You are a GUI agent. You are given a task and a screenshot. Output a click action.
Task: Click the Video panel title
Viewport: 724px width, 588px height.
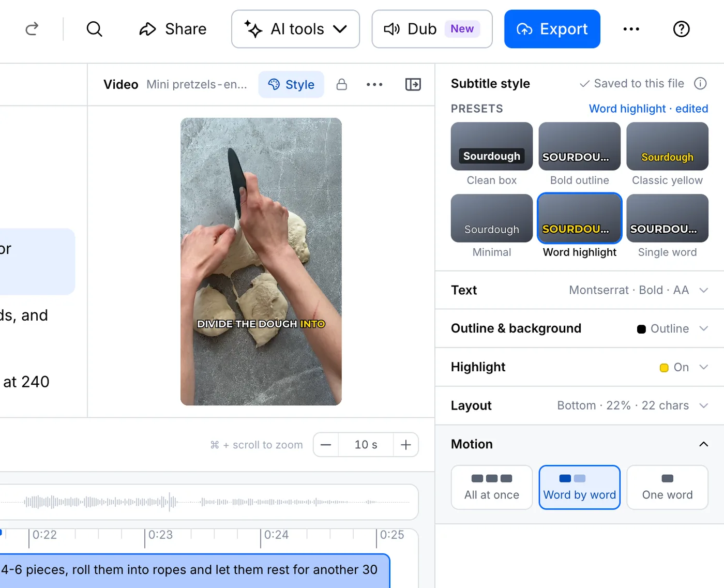point(121,84)
